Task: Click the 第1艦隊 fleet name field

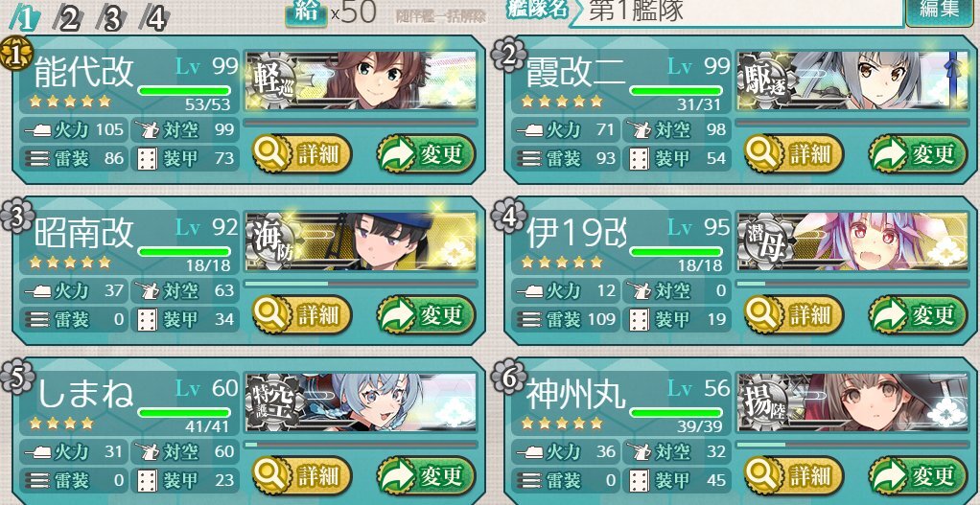Action: 735,12
